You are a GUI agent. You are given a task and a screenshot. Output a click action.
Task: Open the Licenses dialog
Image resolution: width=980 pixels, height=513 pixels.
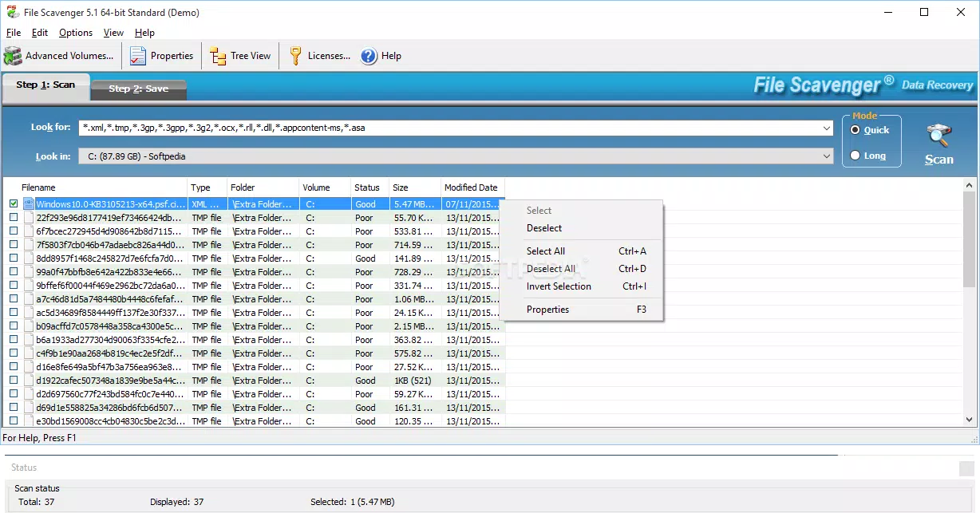(x=319, y=56)
